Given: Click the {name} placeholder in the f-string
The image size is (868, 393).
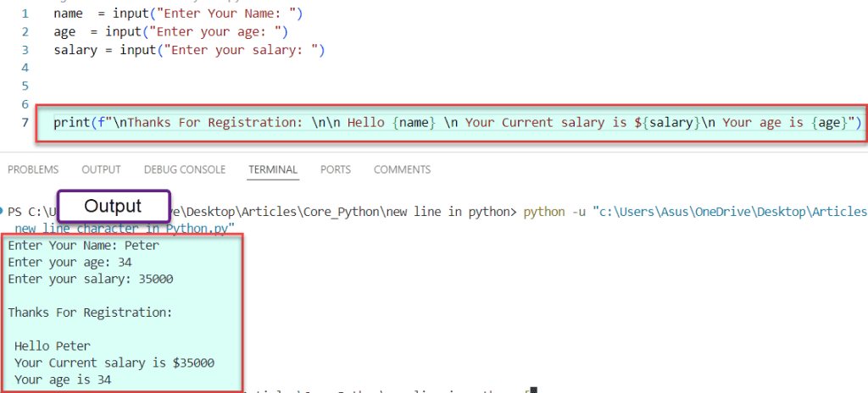Looking at the screenshot, I should click(414, 123).
